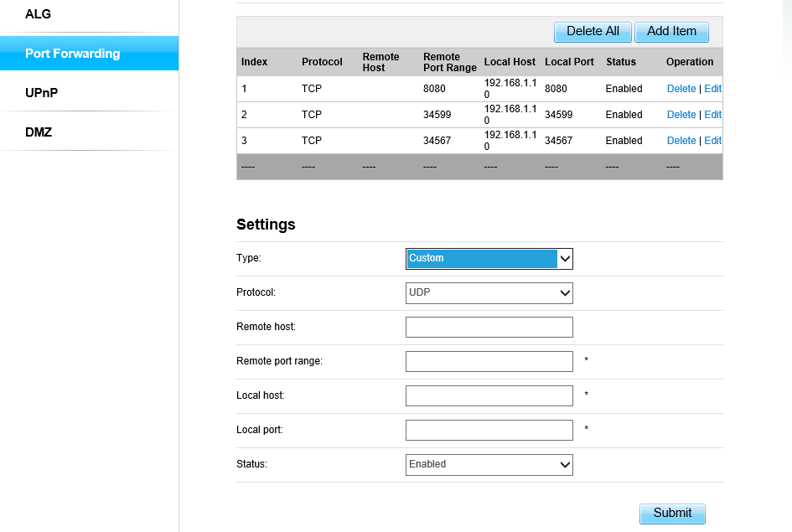The height and width of the screenshot is (532, 792).
Task: Delete the third port forwarding entry
Action: click(681, 140)
